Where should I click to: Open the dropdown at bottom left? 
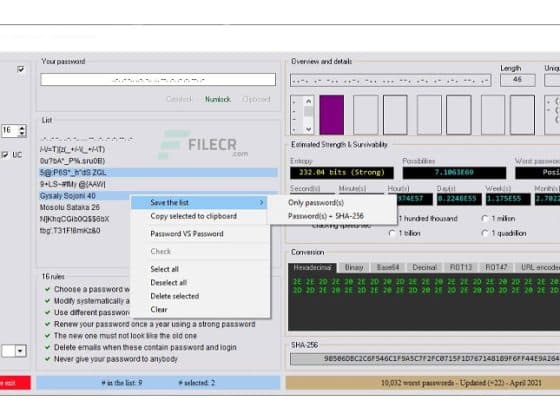coord(20,351)
